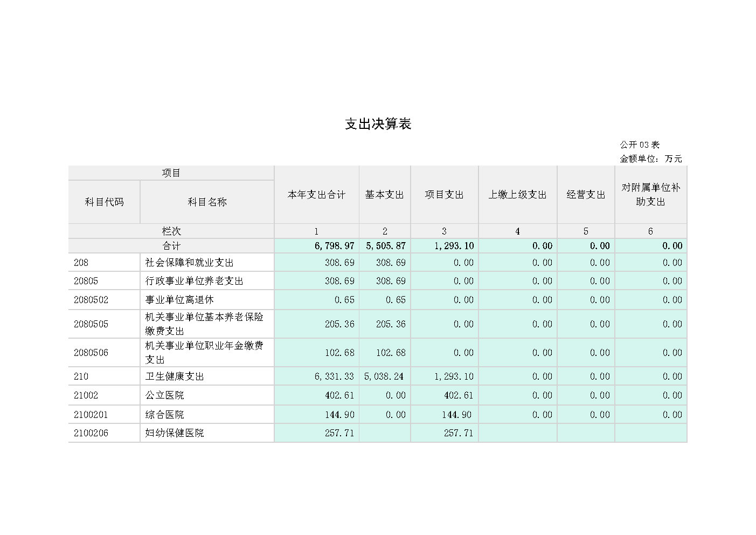Select the 上缴上级支出 column header
756x535 pixels.
[x=517, y=195]
